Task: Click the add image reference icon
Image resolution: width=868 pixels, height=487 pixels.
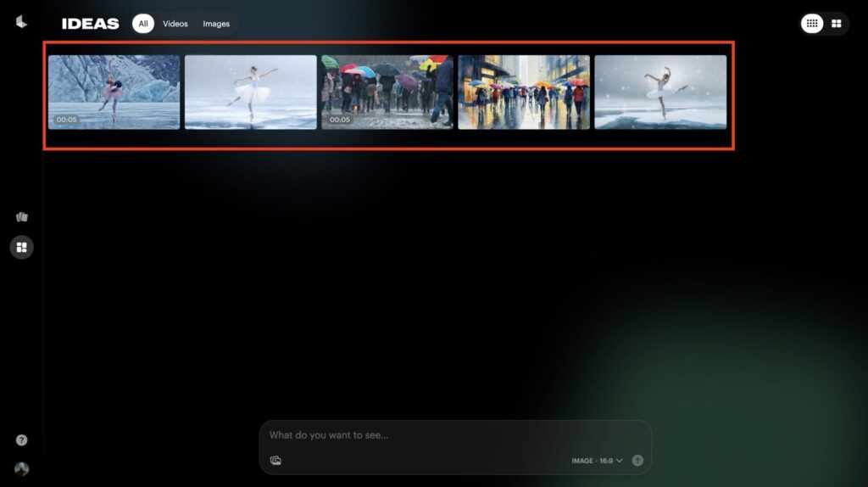Action: pos(275,461)
